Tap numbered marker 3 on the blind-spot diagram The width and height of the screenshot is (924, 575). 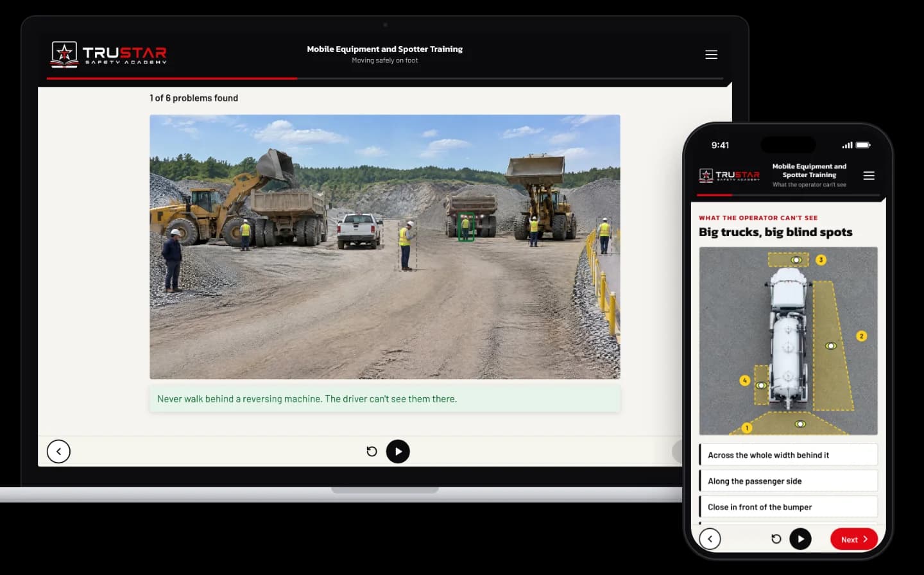(x=821, y=260)
